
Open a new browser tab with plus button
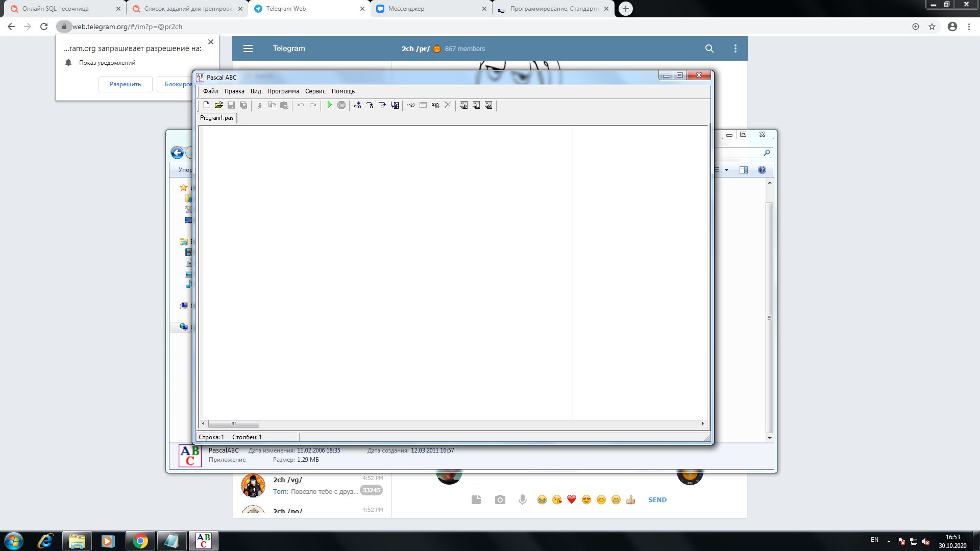[x=626, y=9]
